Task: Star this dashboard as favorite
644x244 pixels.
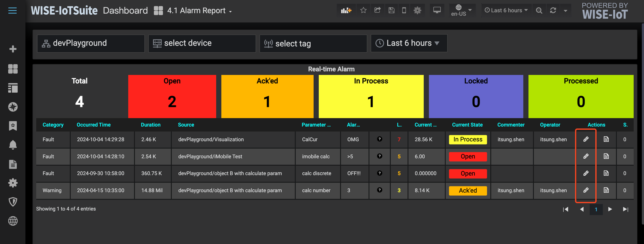Action: tap(363, 11)
